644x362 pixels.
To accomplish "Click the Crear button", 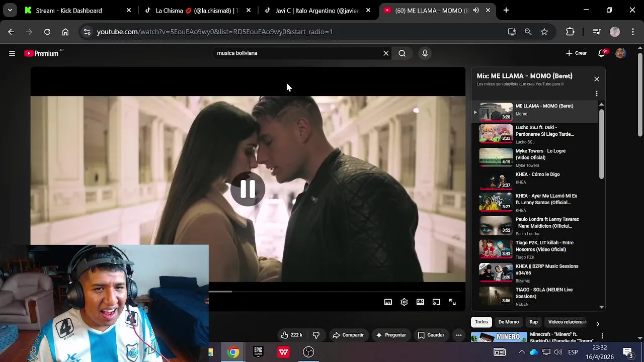I will pos(576,53).
